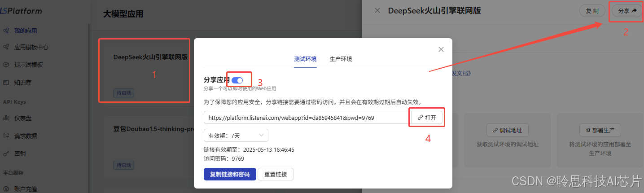Image resolution: width=644 pixels, height=193 pixels.
Task: Click the LSPlatform logo
Action: 21,11
